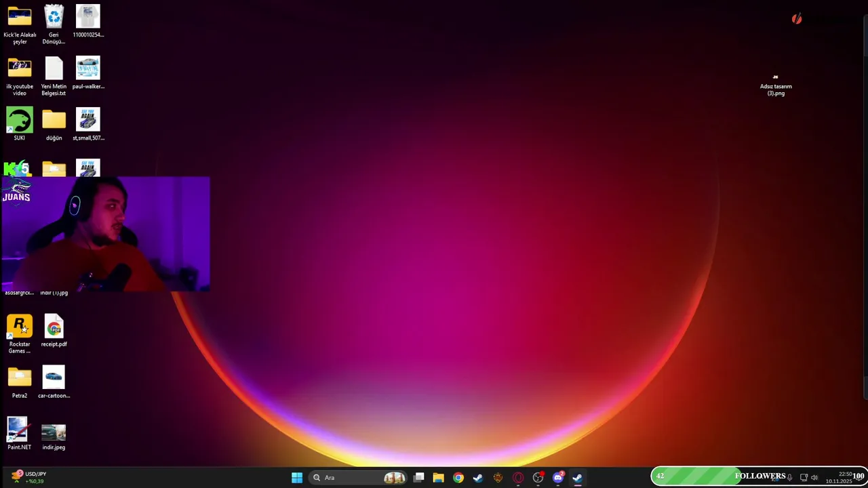Select the paul-walker image file
The height and width of the screenshot is (488, 868).
coord(88,73)
